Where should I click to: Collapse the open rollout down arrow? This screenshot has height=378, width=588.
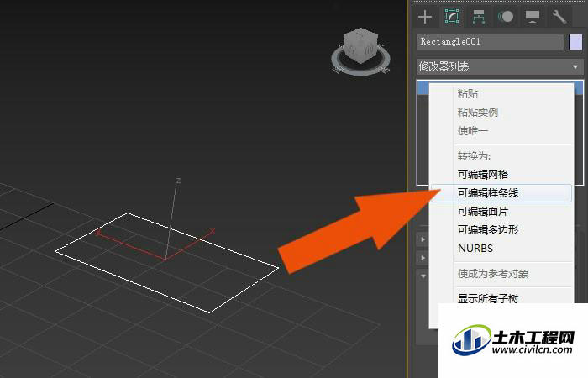423,276
